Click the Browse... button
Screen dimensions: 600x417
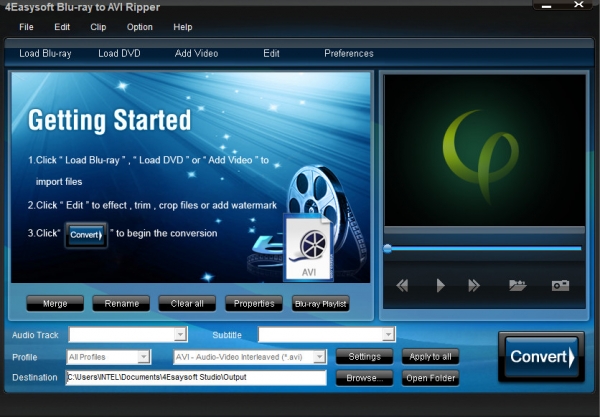point(364,378)
